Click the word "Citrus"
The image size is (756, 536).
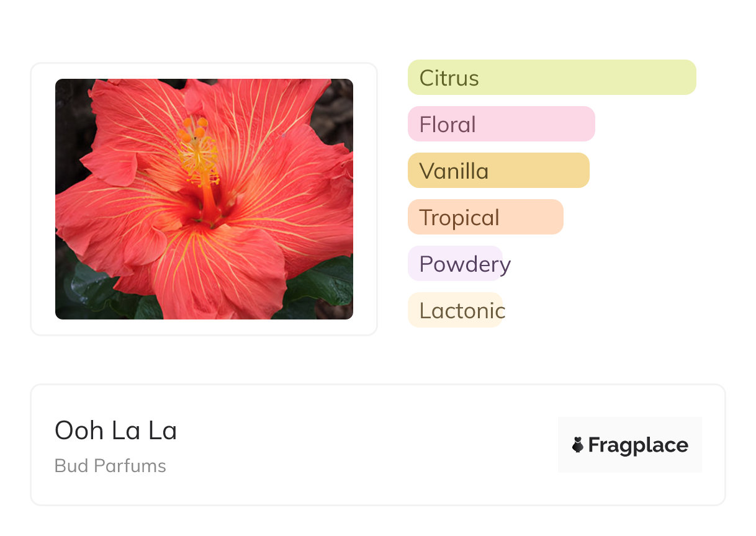[449, 78]
